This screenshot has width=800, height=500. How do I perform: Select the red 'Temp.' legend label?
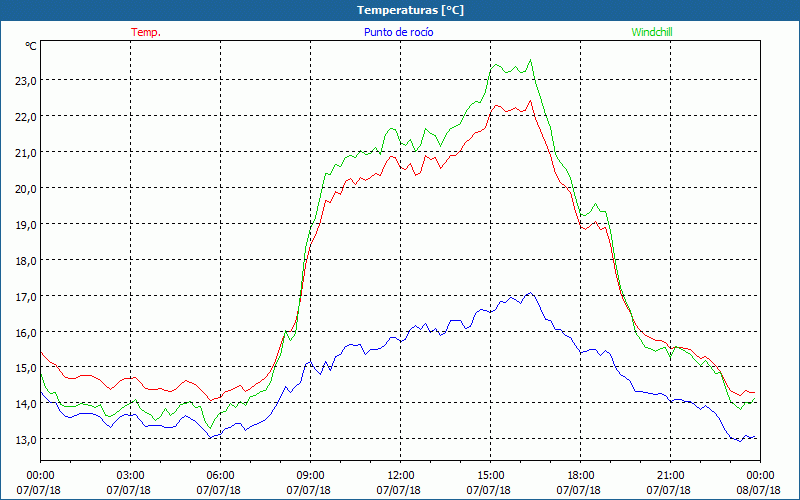[146, 32]
